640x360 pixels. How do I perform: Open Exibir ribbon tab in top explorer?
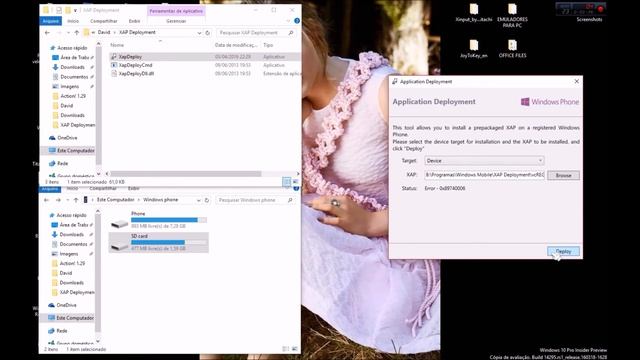[x=134, y=21]
